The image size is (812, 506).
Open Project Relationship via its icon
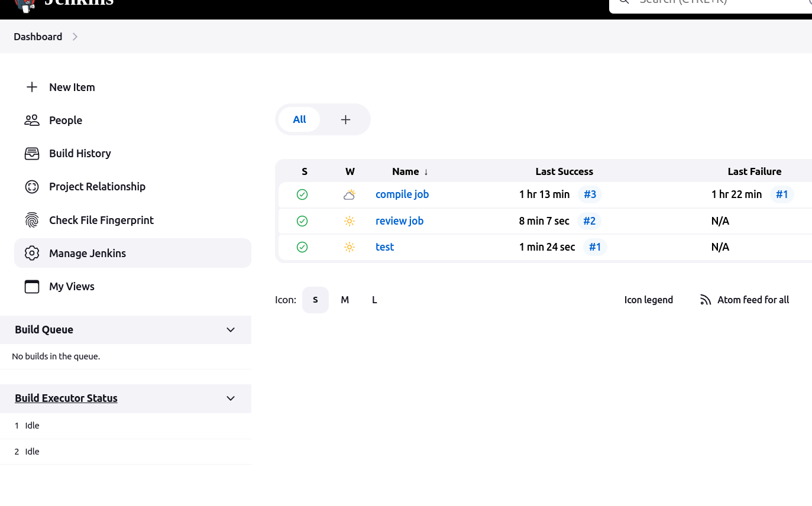[x=31, y=186]
